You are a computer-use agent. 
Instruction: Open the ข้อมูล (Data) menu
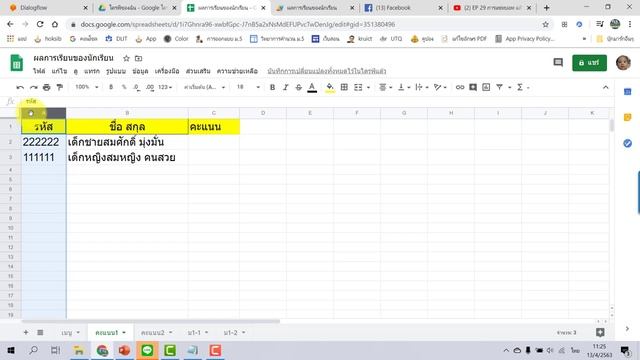140,71
